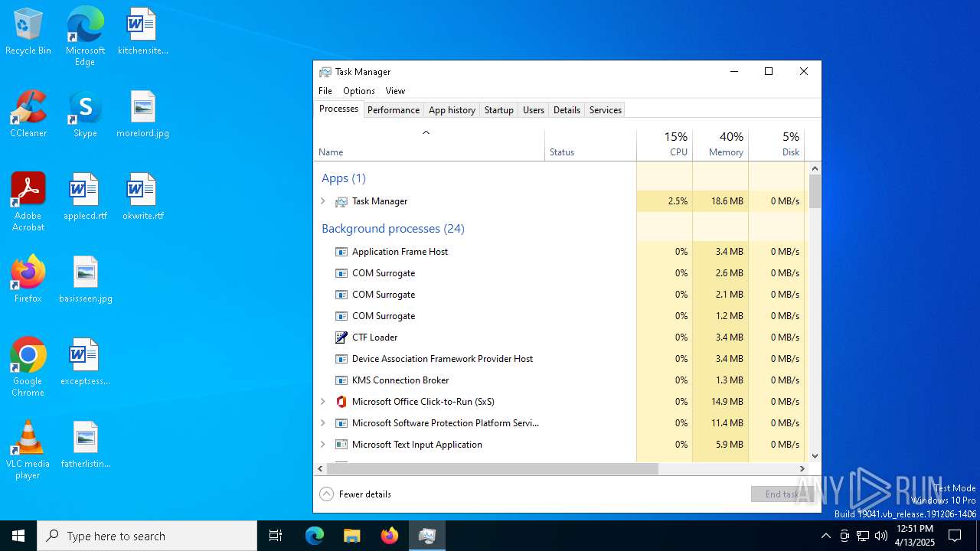Click the vertical scrollbar down arrow

tap(815, 455)
